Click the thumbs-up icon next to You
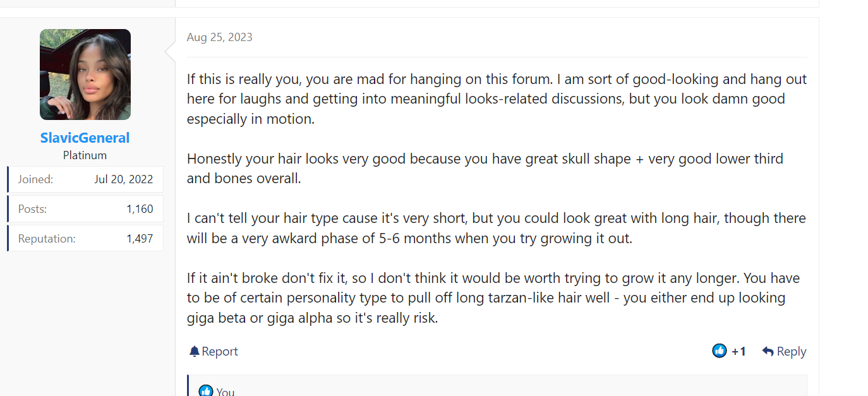868x396 pixels. (x=206, y=391)
